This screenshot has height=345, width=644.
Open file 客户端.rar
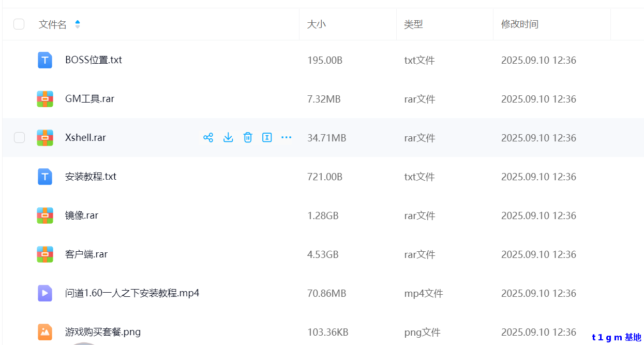(86, 254)
